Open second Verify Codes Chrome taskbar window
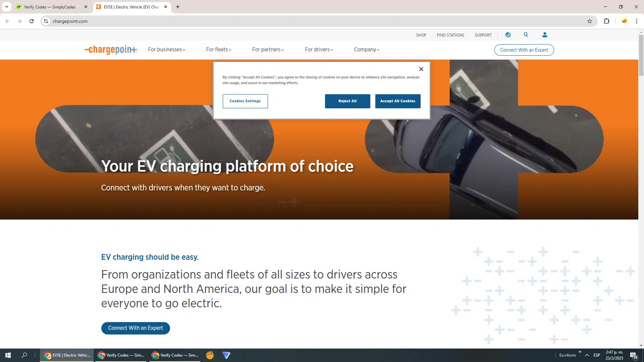This screenshot has height=362, width=644. [175, 355]
